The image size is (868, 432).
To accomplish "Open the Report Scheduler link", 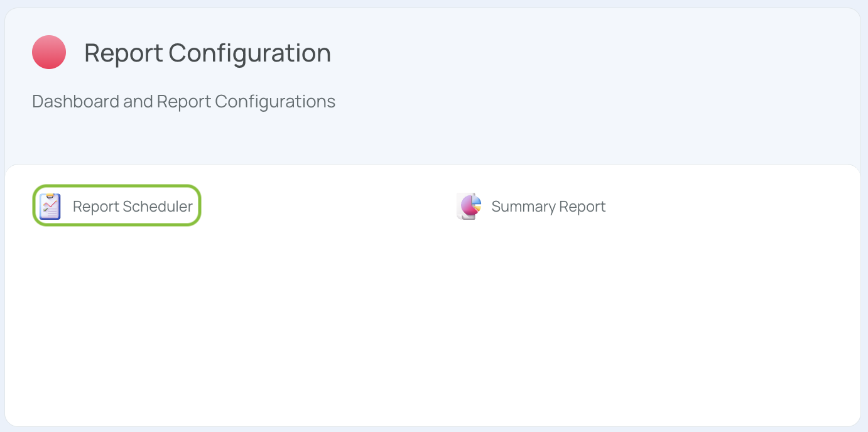I will (x=117, y=206).
